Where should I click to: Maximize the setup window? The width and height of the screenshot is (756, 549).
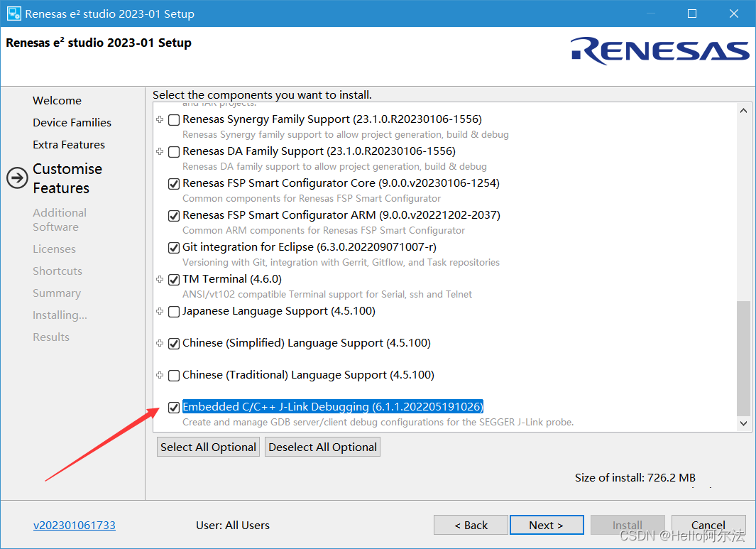tap(692, 13)
